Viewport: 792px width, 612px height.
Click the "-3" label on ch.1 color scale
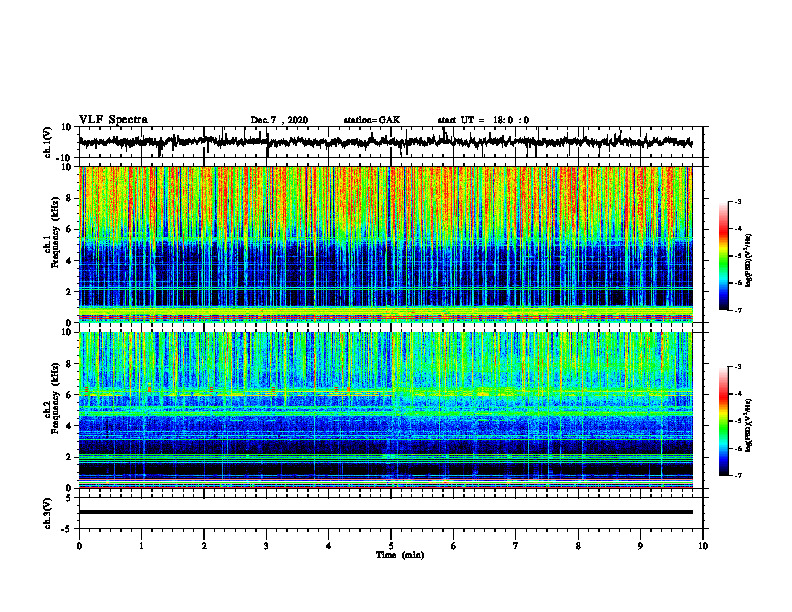tap(738, 202)
